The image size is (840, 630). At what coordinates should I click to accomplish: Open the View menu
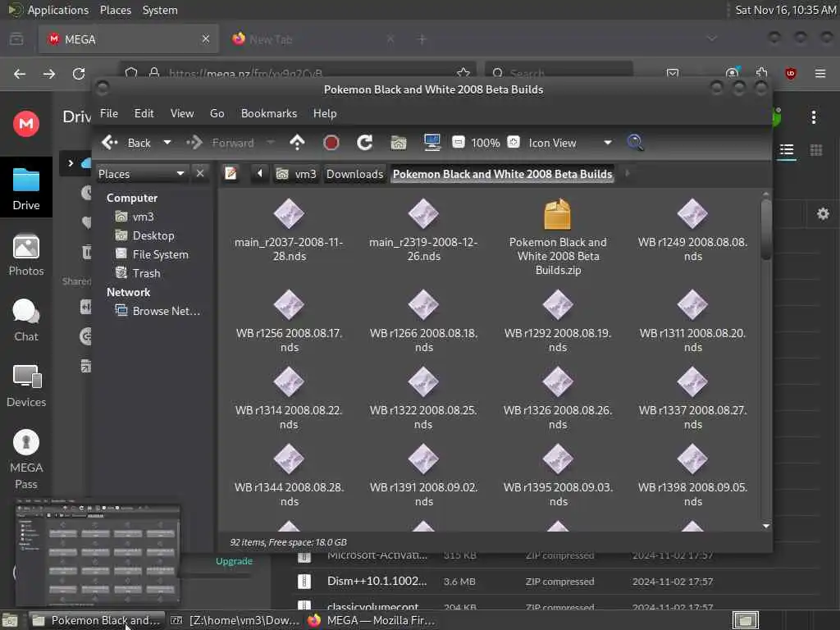181,113
